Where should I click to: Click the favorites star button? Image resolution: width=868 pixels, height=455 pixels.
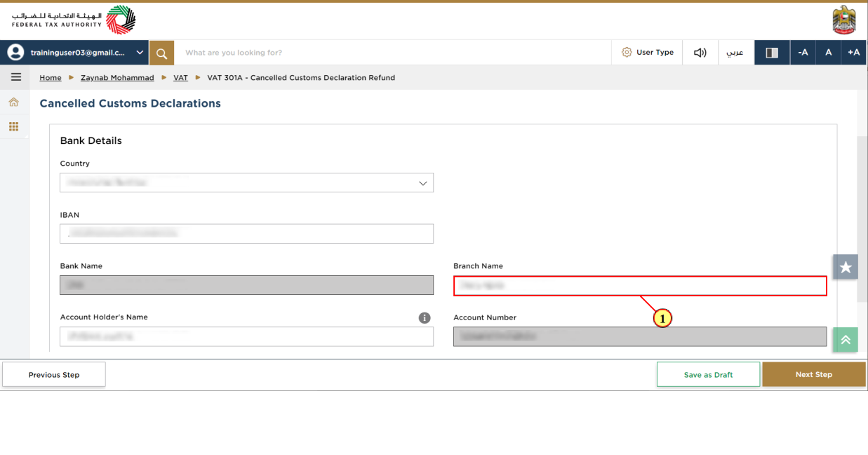pos(846,267)
